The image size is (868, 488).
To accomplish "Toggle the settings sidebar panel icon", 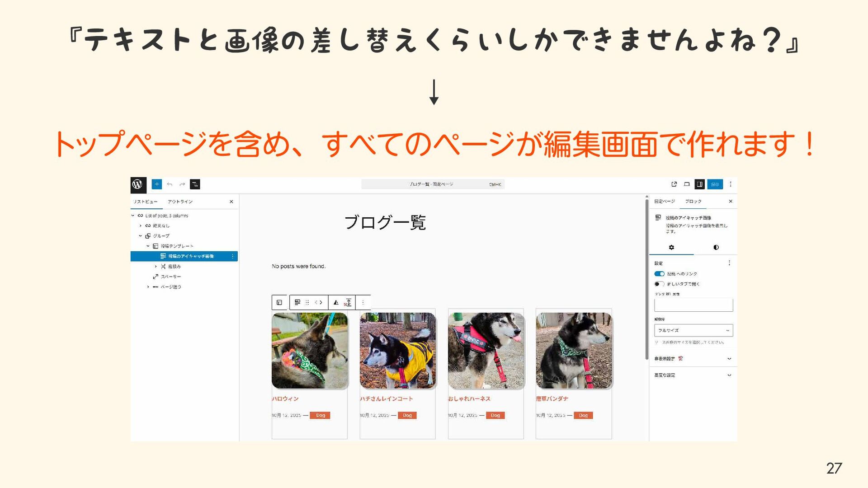I will [x=699, y=184].
